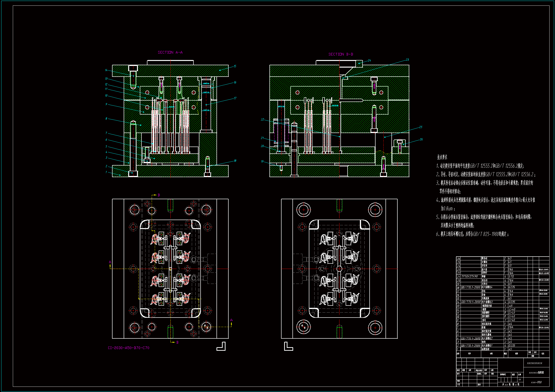Click the SECTION A-A title text

coord(170,52)
